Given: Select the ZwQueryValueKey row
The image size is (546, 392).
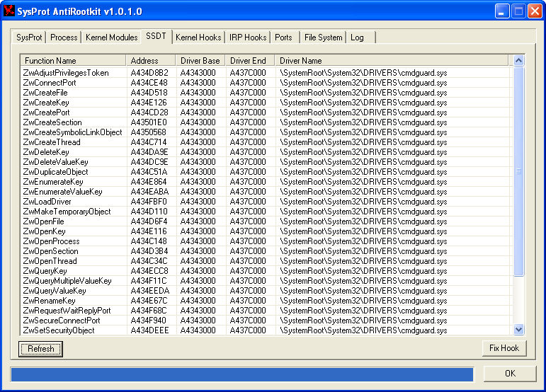Looking at the screenshot, I should 265,291.
